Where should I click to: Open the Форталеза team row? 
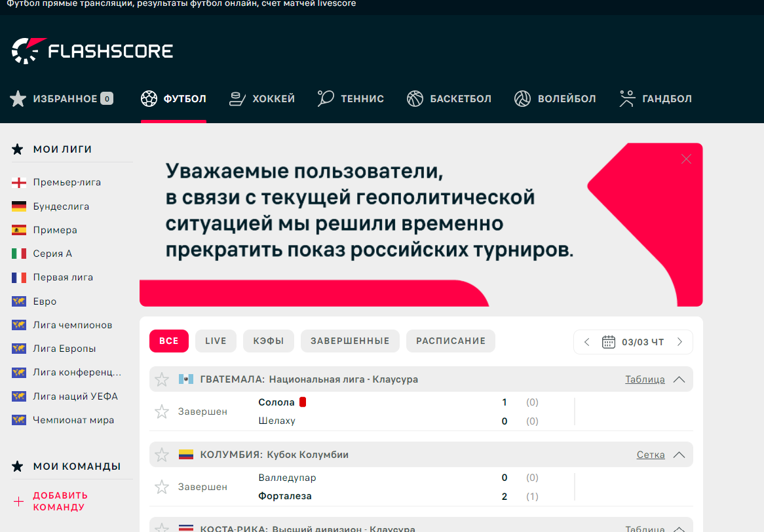coord(285,497)
